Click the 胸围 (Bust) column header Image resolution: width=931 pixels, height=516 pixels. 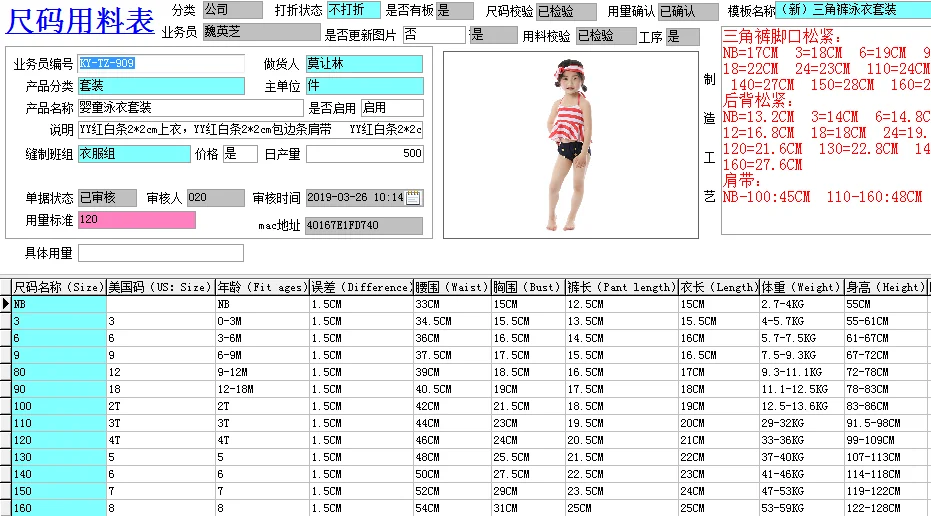click(x=528, y=287)
